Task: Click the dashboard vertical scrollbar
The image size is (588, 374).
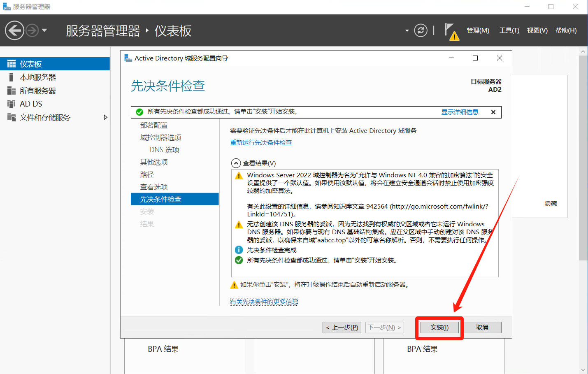Action: tap(583, 165)
